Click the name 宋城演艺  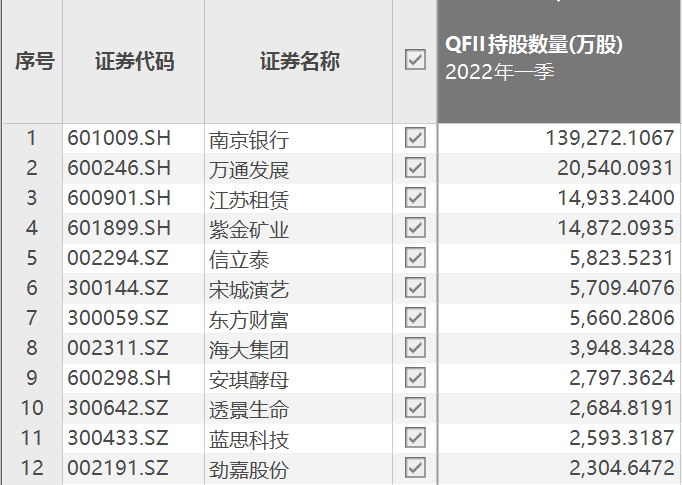click(249, 290)
